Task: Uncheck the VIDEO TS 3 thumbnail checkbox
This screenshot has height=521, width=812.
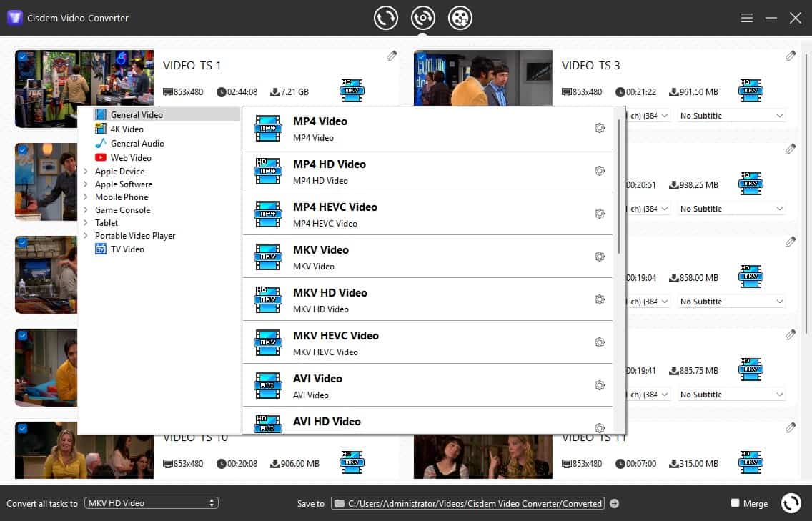Action: click(422, 57)
